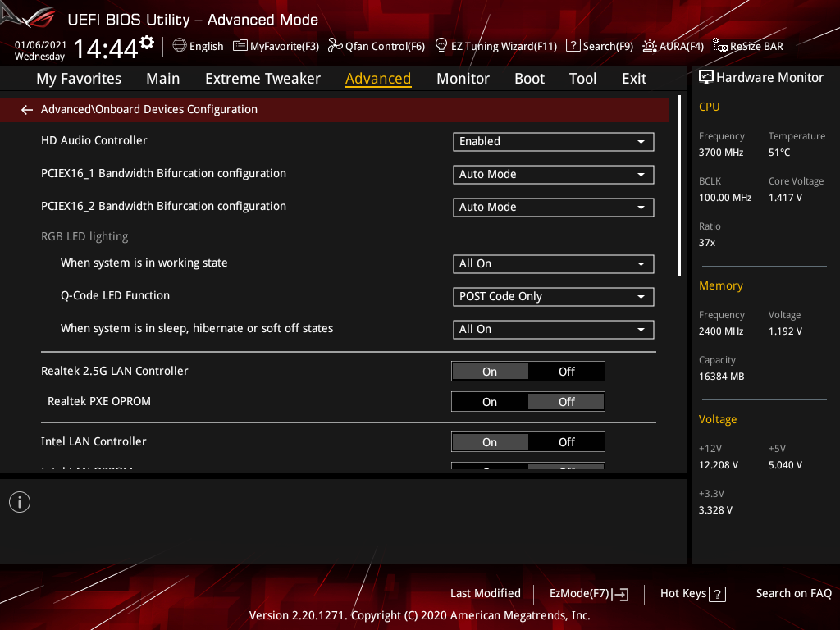
Task: Open PCIEX16_2 Bandwidth Bifurcation dropdown
Action: point(554,208)
